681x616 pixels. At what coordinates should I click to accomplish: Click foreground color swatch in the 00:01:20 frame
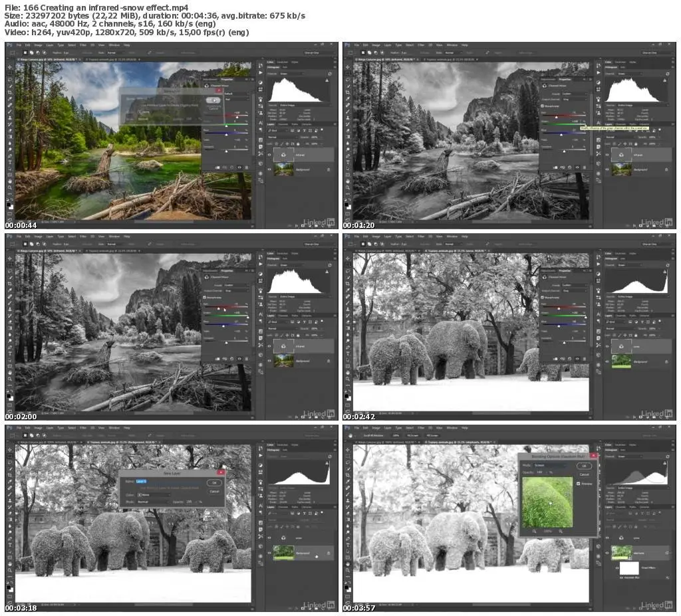346,205
